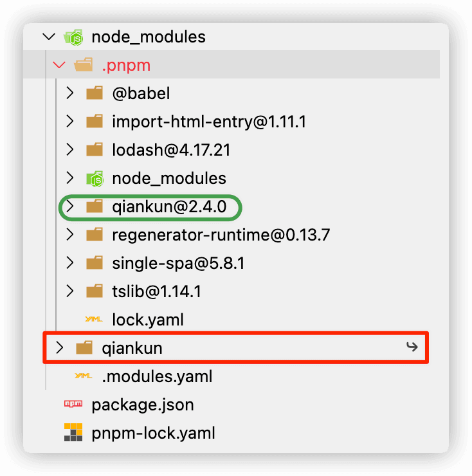Select the import-html-entry@1.11.1 folder
Image resolution: width=472 pixels, height=476 pixels.
coord(190,122)
